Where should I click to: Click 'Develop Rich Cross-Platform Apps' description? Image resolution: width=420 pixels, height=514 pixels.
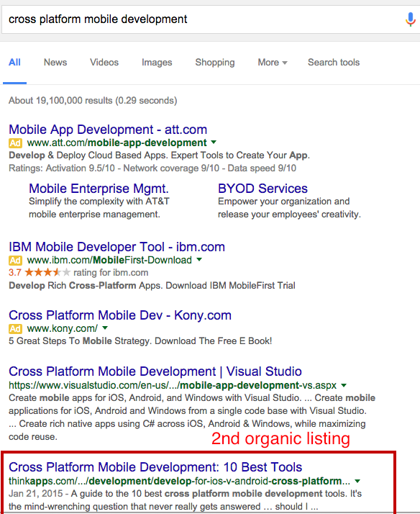(x=152, y=286)
